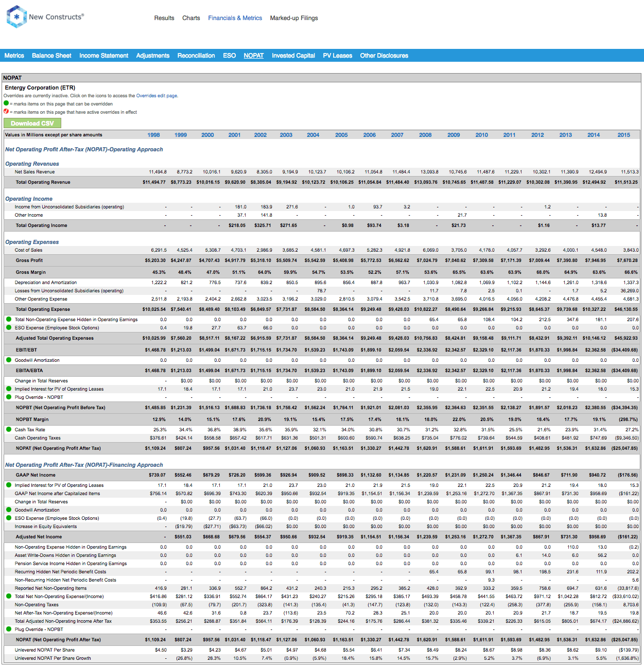The image size is (644, 666).
Task: Open the Other Disclosures tab
Action: [384, 56]
